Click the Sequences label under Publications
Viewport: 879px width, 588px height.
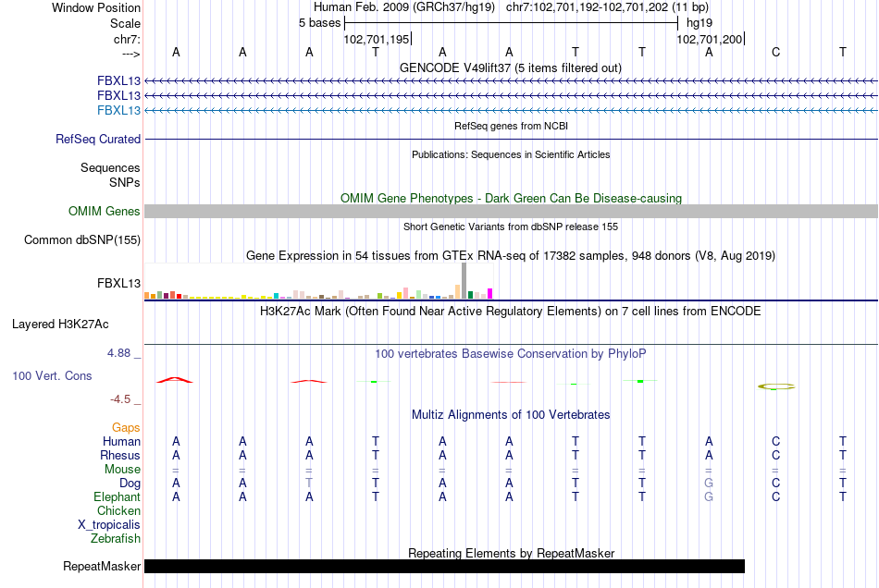coord(110,168)
